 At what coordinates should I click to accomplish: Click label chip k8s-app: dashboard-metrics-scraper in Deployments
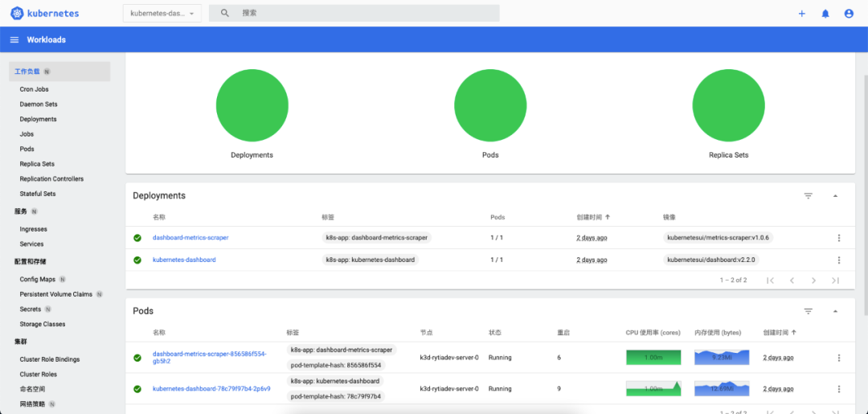377,237
